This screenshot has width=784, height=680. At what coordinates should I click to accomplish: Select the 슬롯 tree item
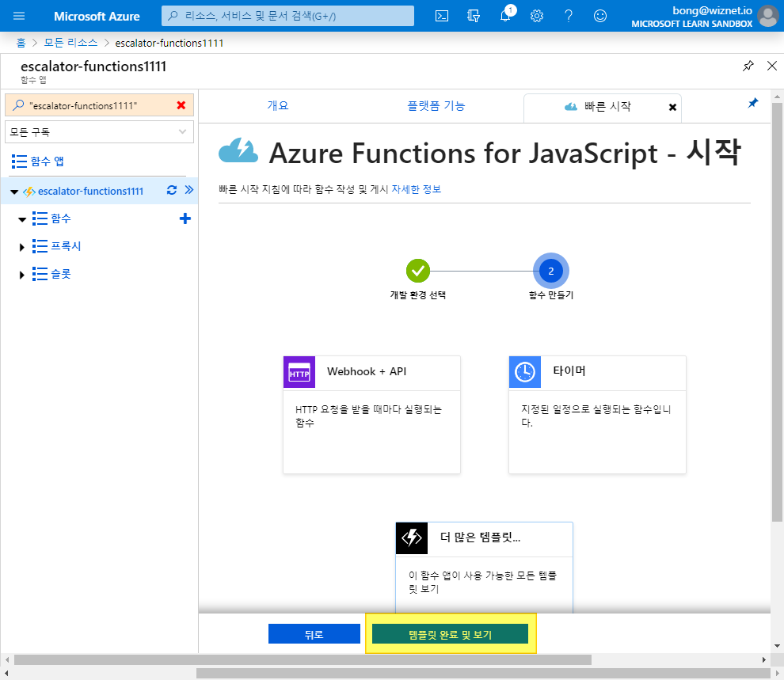(61, 274)
